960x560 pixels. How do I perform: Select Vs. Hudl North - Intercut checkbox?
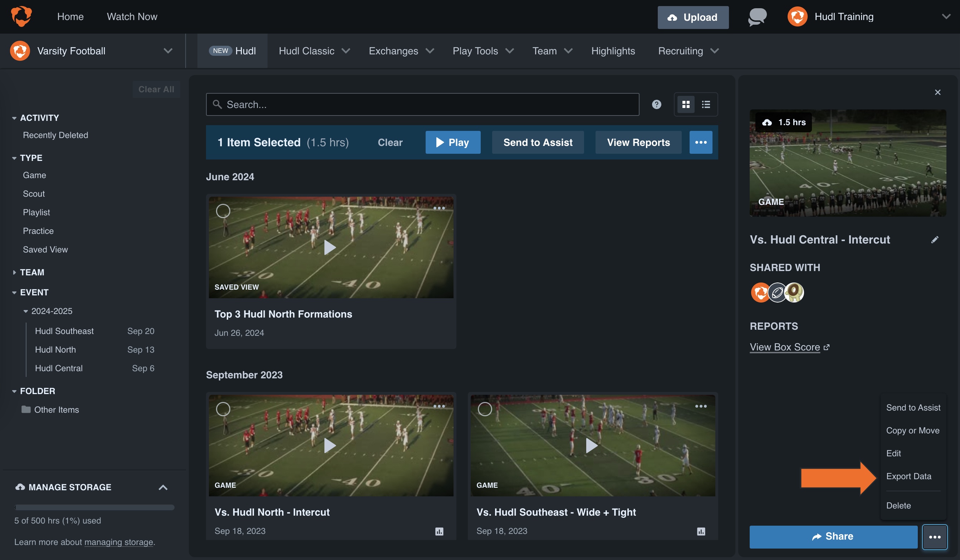[x=223, y=409]
